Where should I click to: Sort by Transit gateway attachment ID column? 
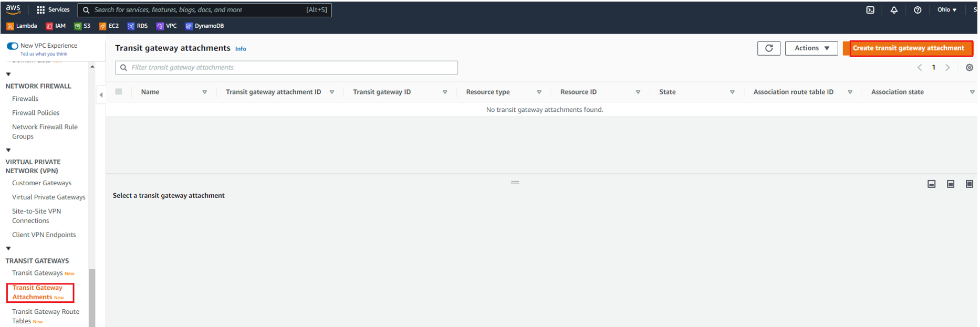[332, 92]
